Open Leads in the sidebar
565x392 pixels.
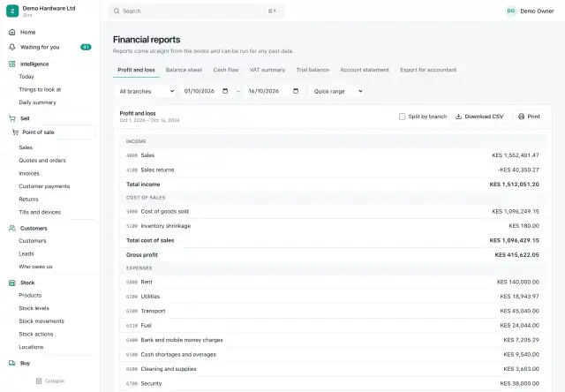pos(26,253)
